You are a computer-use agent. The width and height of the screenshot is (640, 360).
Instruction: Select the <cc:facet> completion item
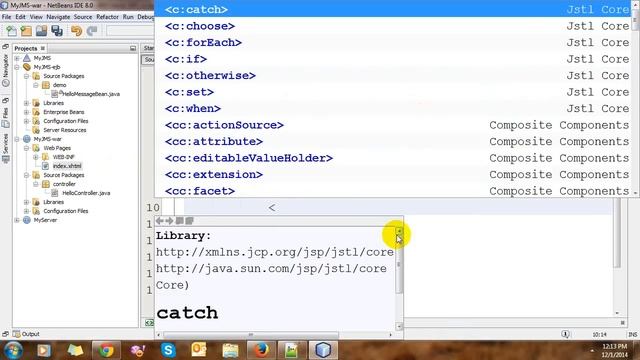[x=393, y=191]
